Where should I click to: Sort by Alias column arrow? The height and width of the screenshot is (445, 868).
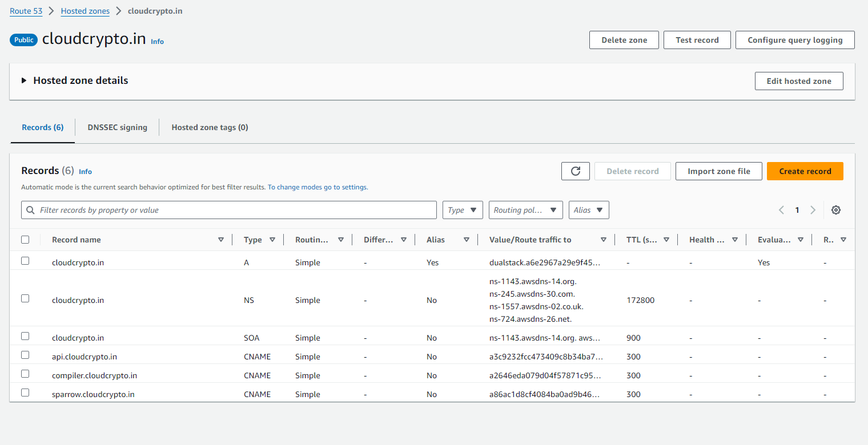[467, 240]
